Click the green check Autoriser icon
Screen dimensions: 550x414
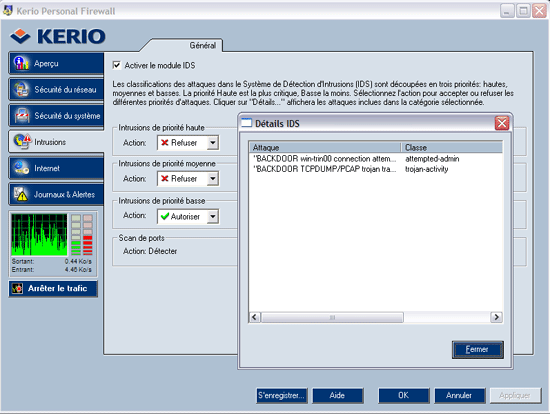165,216
